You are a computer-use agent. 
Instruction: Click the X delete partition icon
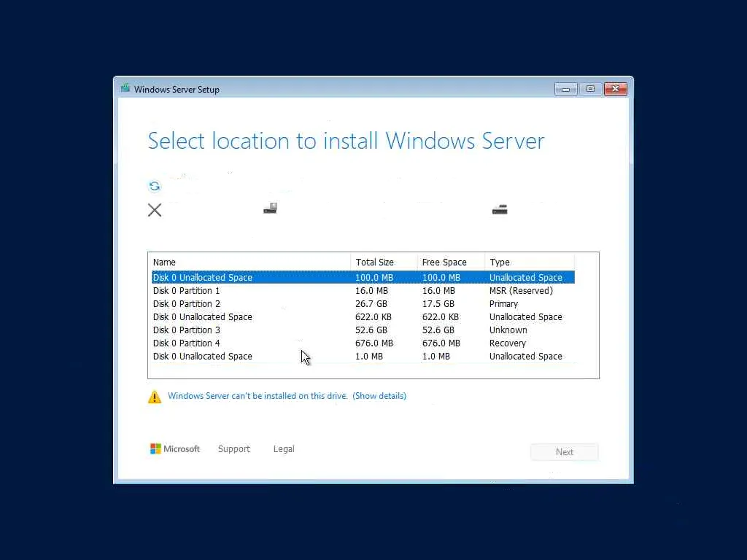(x=155, y=210)
